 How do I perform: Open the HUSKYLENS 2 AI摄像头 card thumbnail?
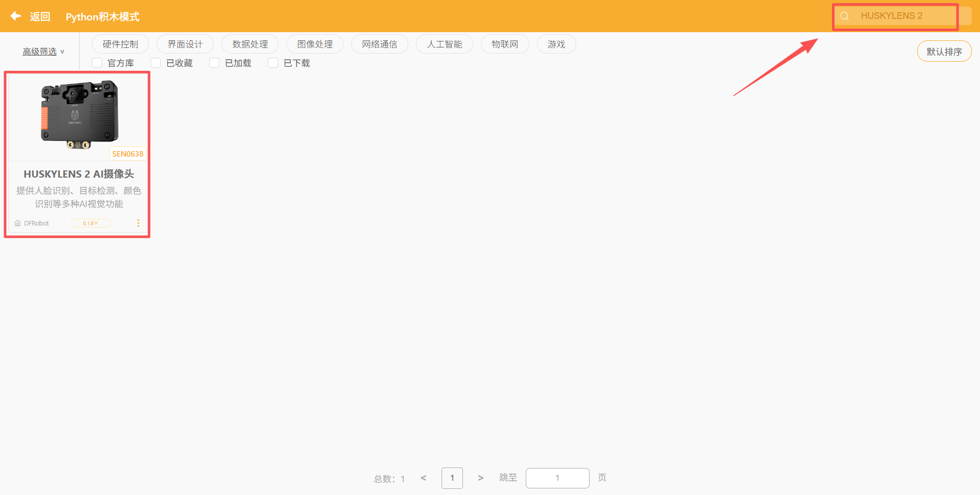click(x=78, y=114)
